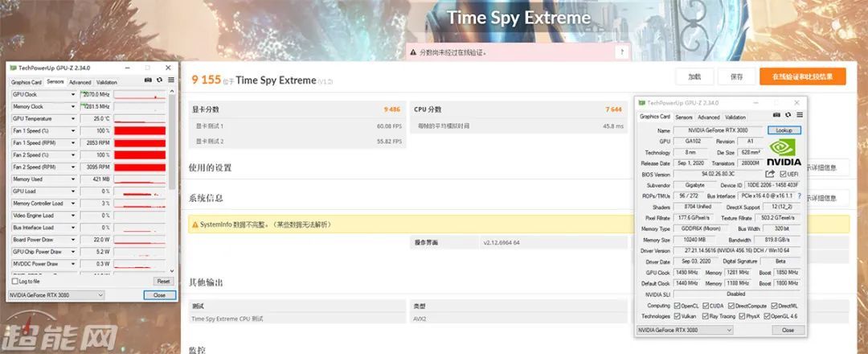Image resolution: width=868 pixels, height=354 pixels.
Task: Click the BIOS Version field 94.02.26.80.3C
Action: [x=718, y=174]
